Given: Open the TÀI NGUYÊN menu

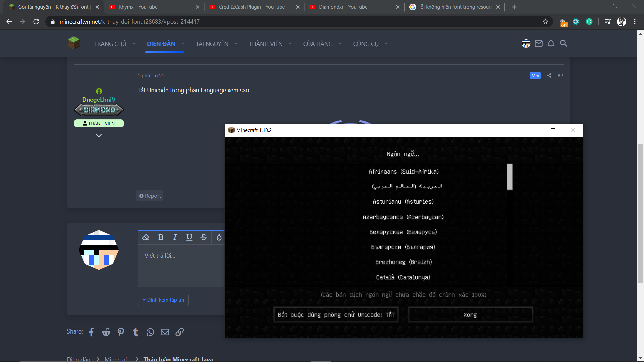Looking at the screenshot, I should click(x=212, y=44).
